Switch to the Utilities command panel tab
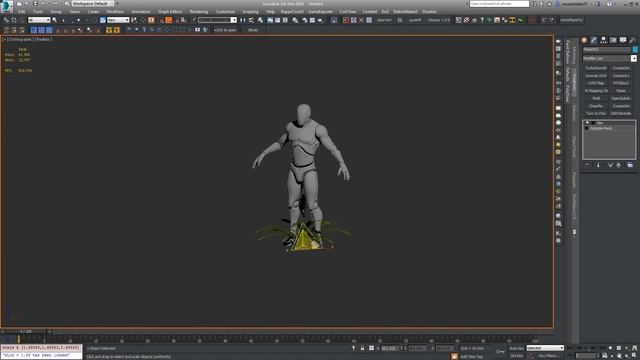This screenshot has height=360, width=640. (632, 40)
